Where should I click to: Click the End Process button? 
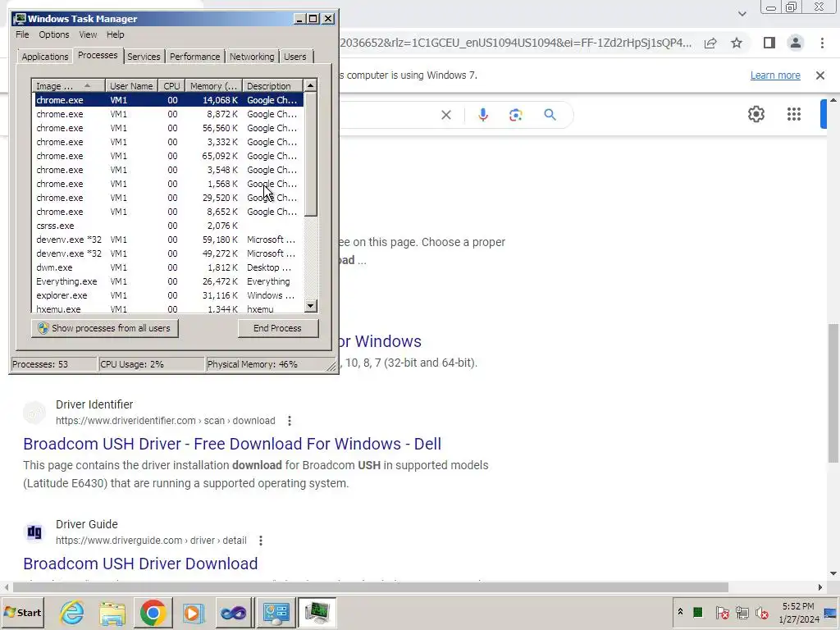click(x=277, y=328)
